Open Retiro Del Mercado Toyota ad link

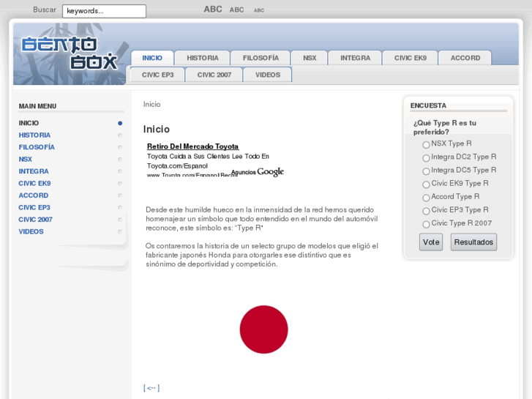pos(192,146)
